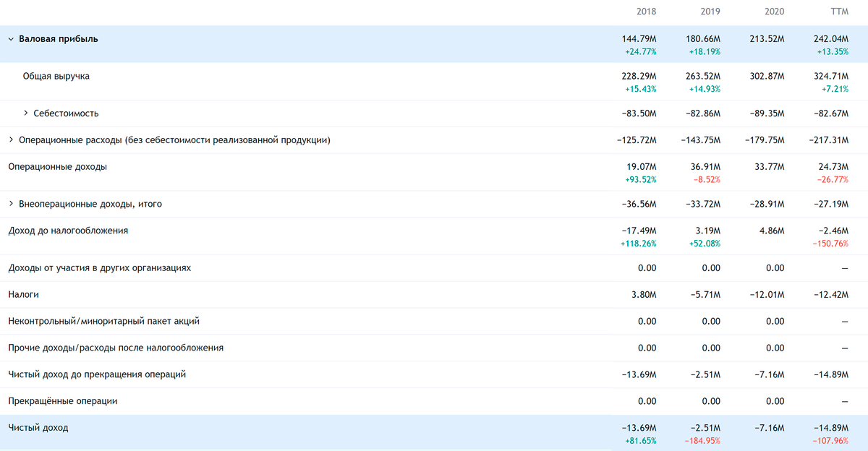Click the 242.04M TTM gross profit
The image size is (868, 451).
pyautogui.click(x=831, y=39)
